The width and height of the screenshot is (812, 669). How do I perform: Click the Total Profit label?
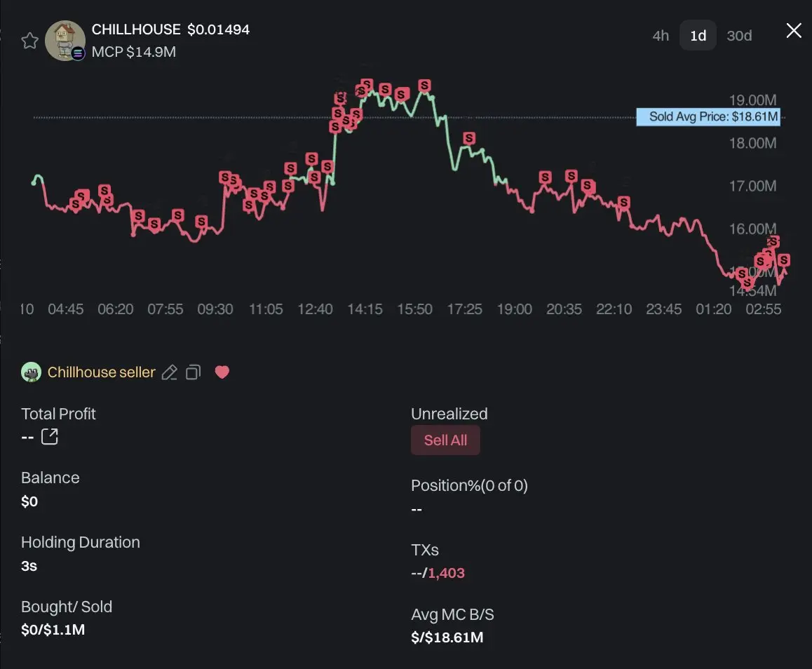point(58,414)
